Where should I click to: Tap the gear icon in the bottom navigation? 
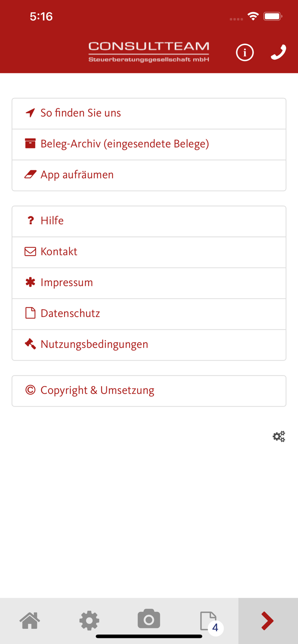(x=89, y=620)
